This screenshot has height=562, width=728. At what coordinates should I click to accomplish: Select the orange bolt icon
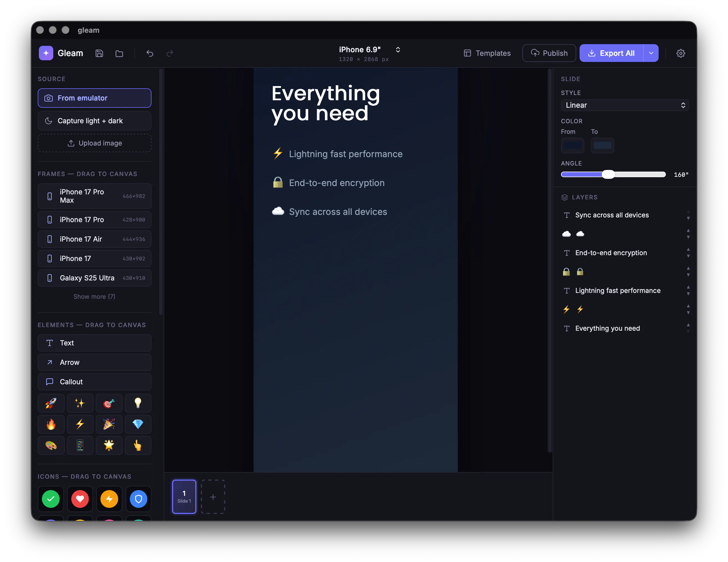pyautogui.click(x=109, y=499)
